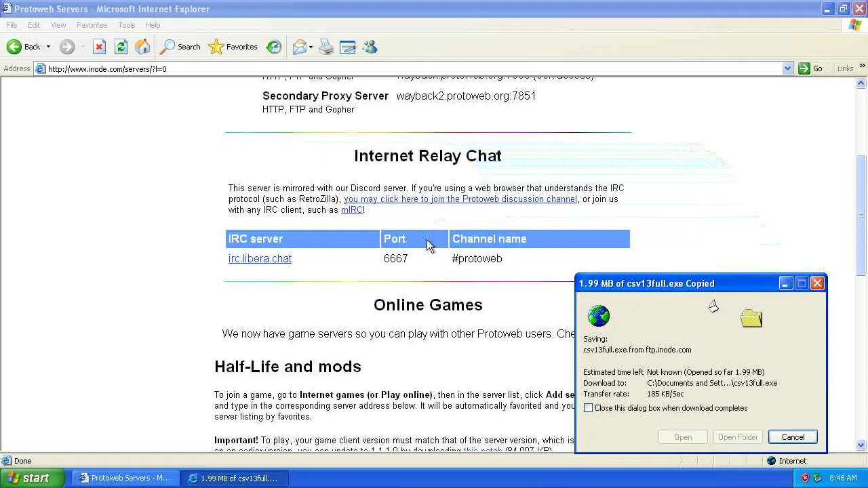Click wayback2.protoweb.org:7851 proxy address

coord(466,96)
